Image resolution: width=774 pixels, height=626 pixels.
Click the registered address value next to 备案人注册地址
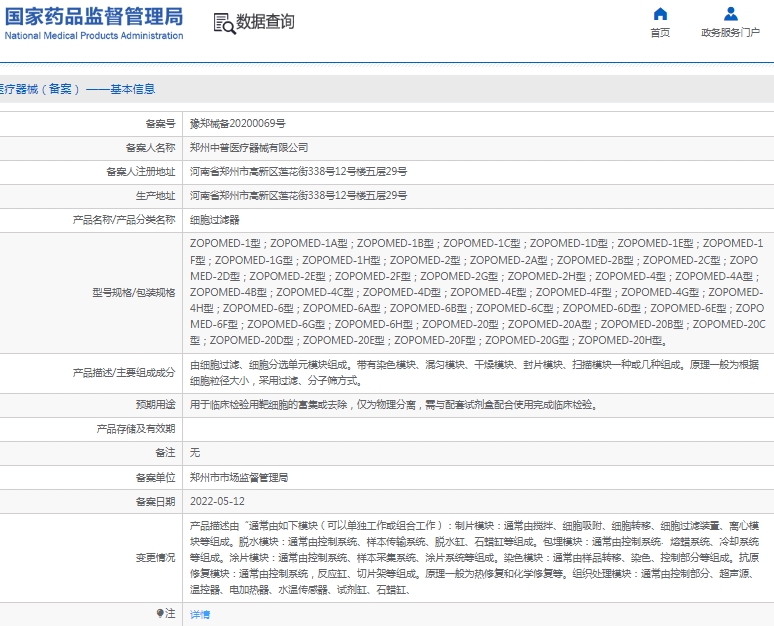pos(299,171)
